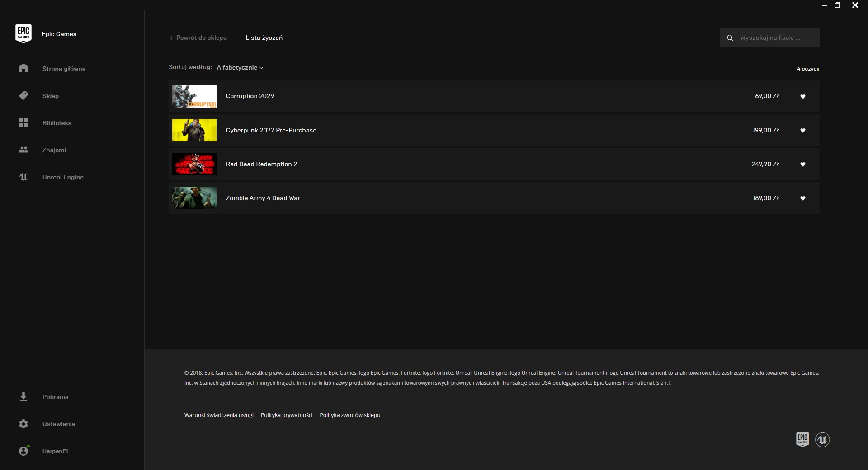868x470 pixels.
Task: Click the 199,00 ZŁ price
Action: pos(766,130)
